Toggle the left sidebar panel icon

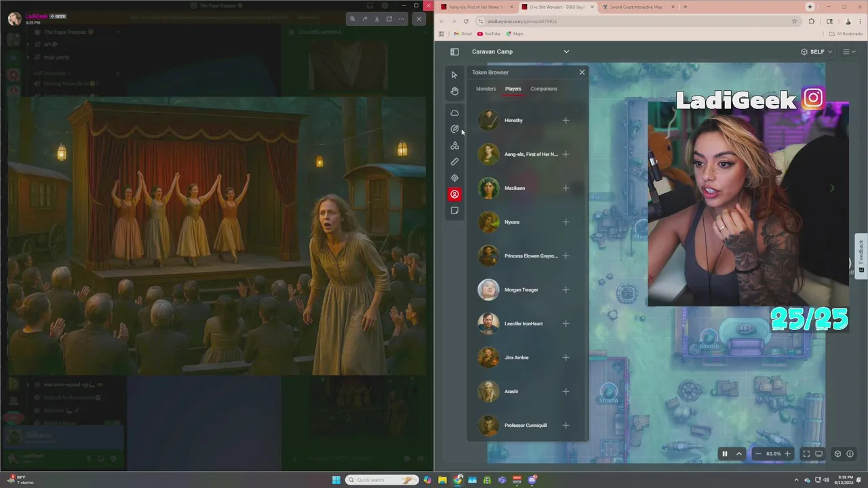pyautogui.click(x=454, y=52)
